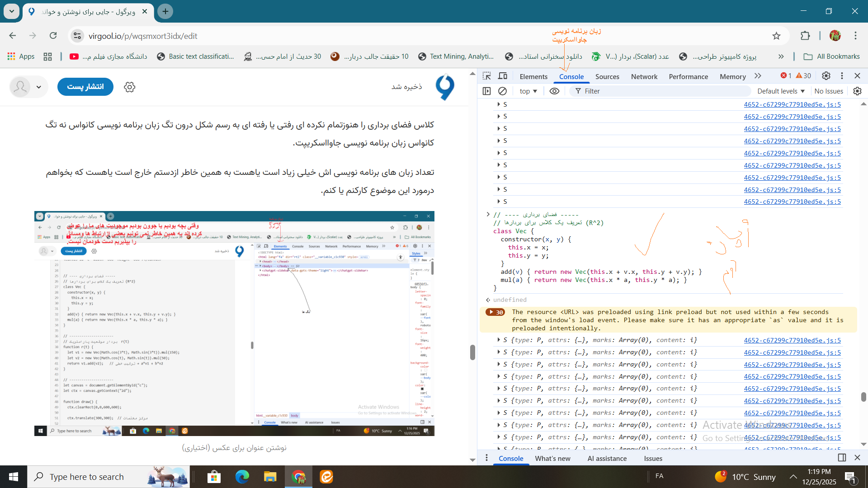Click the inspect element picker icon
868x488 pixels.
(486, 76)
